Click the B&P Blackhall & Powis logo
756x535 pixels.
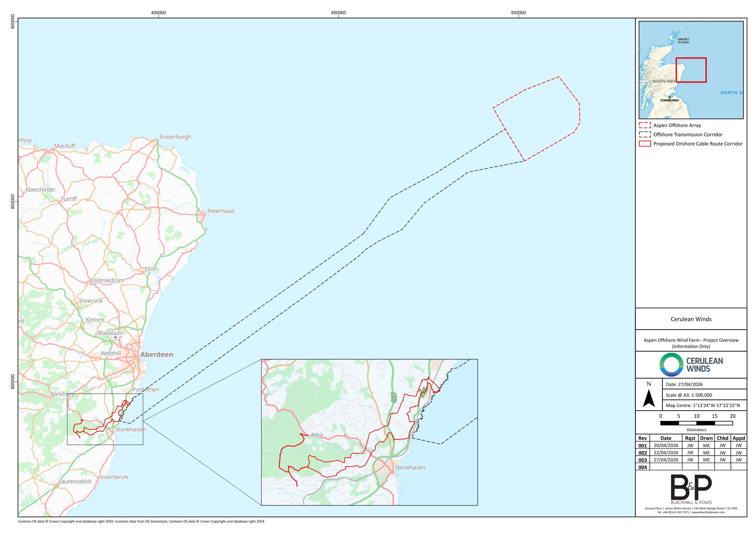tap(691, 490)
